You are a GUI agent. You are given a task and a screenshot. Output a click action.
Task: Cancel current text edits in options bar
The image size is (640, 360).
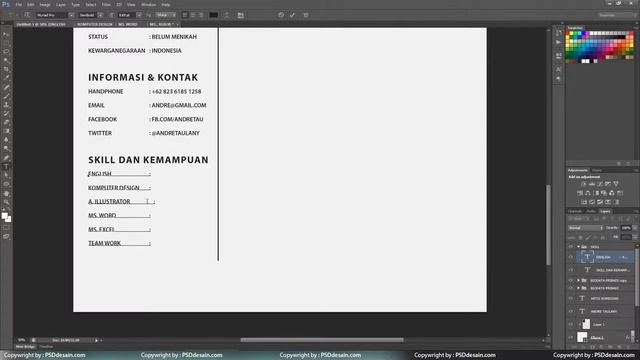[281, 15]
